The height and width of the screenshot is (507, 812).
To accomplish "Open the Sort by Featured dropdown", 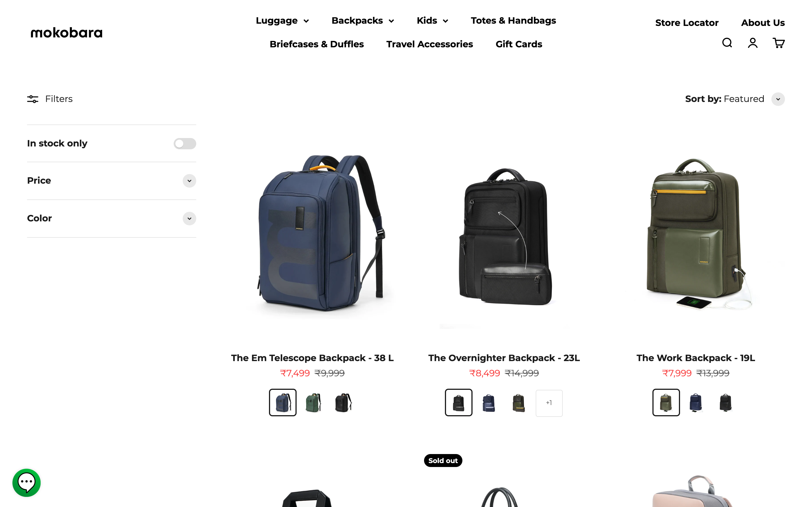I will click(735, 99).
